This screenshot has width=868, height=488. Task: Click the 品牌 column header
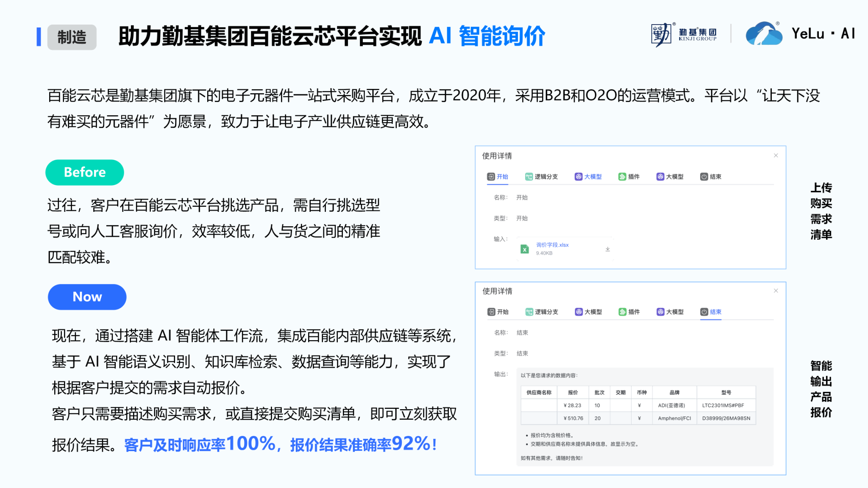674,393
